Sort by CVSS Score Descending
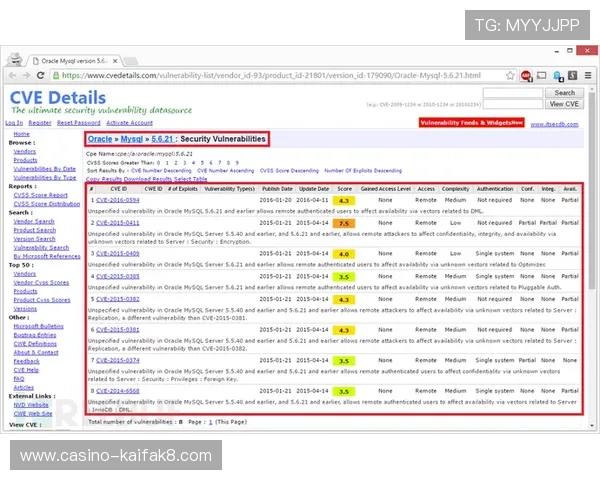This screenshot has width=600, height=480. [x=289, y=171]
